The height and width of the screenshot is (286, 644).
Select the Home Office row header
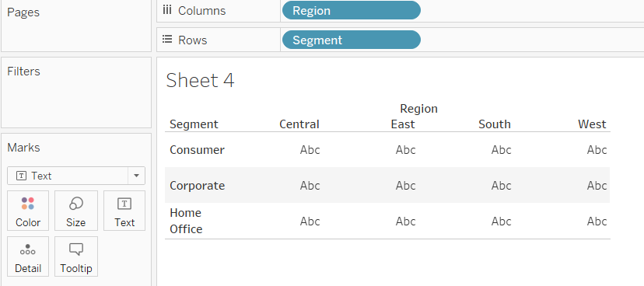coord(186,221)
